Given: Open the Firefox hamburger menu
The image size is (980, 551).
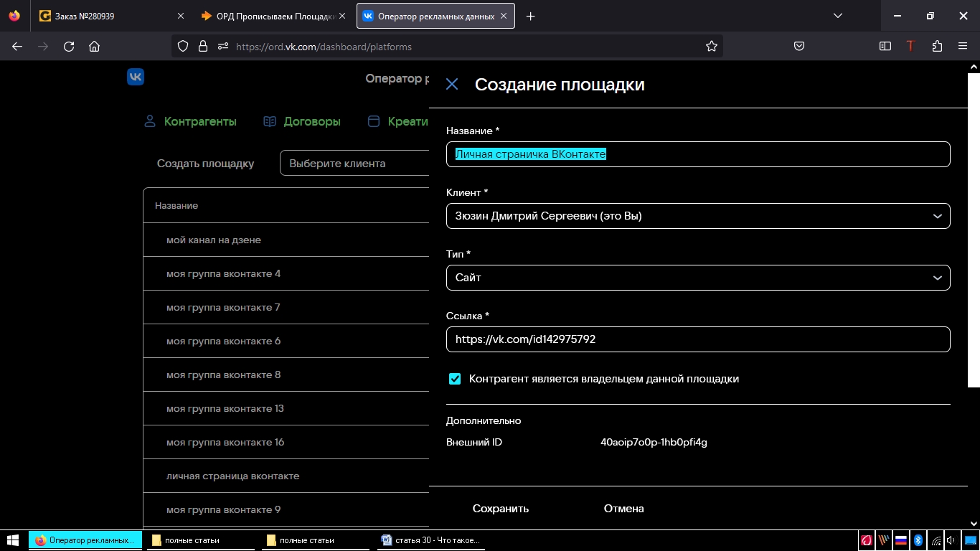Looking at the screenshot, I should coord(963,46).
